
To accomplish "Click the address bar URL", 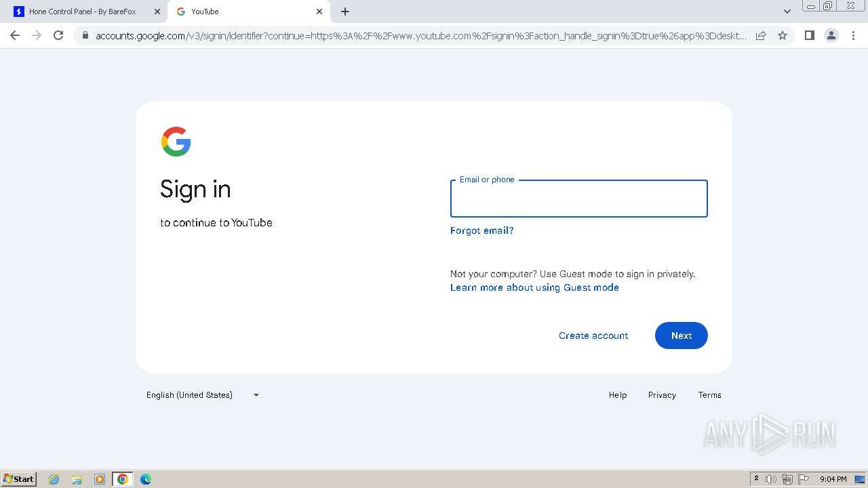I will (420, 35).
